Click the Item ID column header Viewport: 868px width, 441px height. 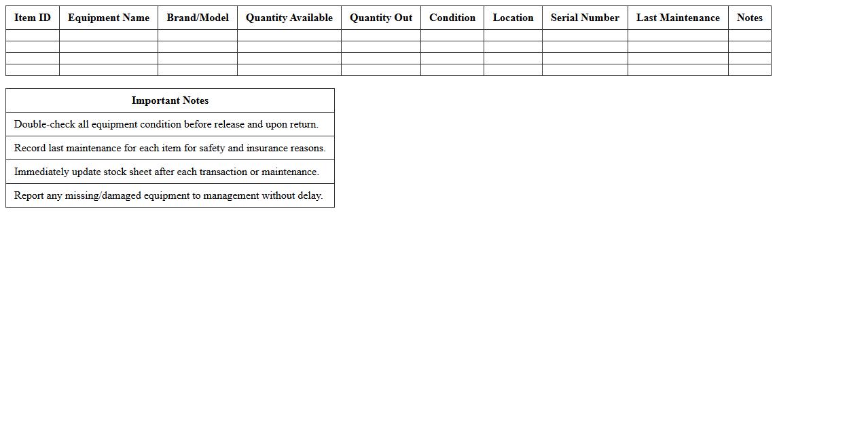(33, 18)
